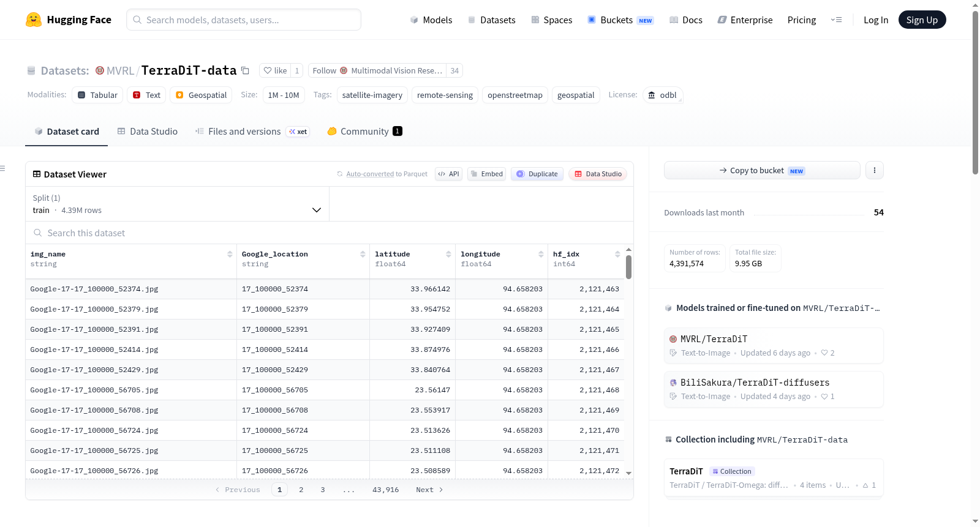Click the Tabular modality tag
This screenshot has width=980, height=527.
(x=97, y=95)
